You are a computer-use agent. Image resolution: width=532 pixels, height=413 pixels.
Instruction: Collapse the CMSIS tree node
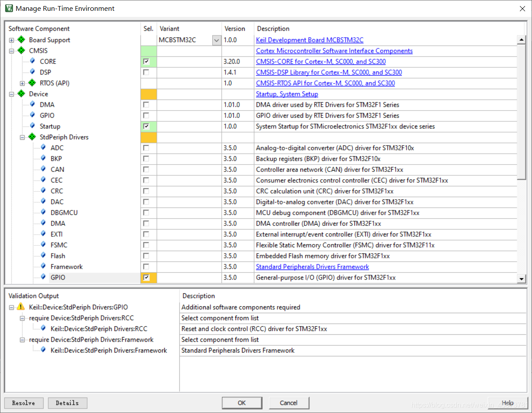[12, 51]
